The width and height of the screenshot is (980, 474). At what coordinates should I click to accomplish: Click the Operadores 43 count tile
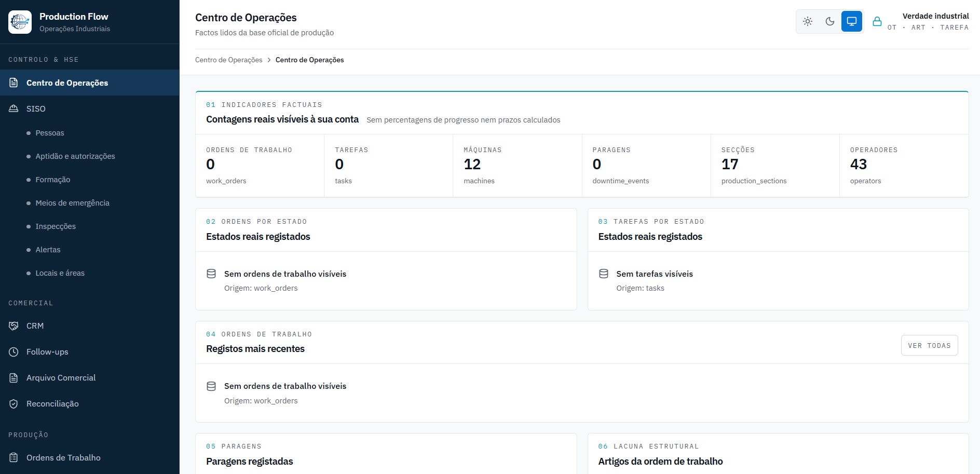coord(904,166)
